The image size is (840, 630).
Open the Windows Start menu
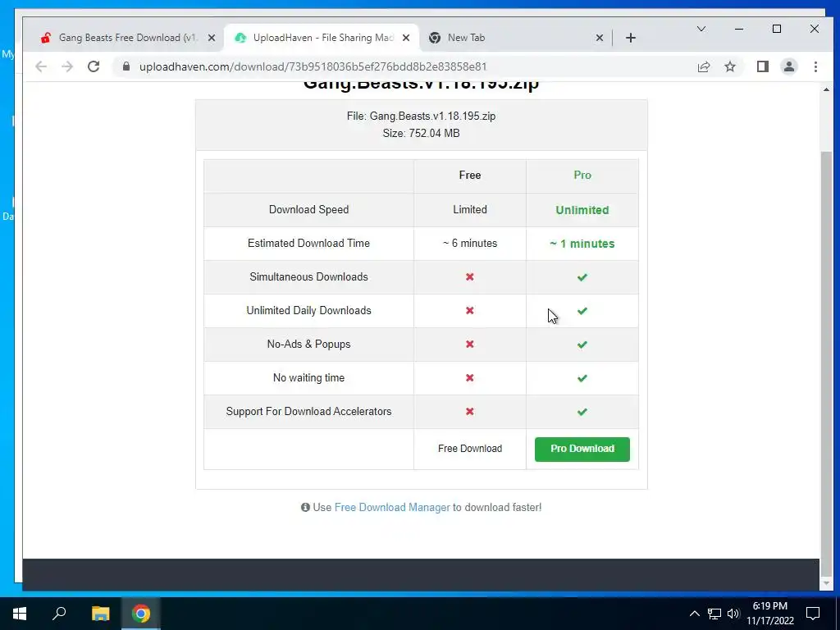20,614
